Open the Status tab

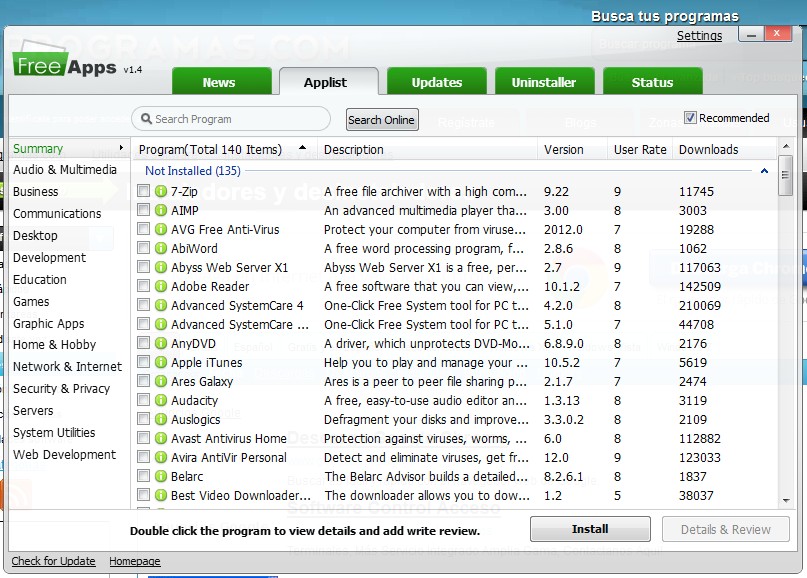[x=653, y=81]
